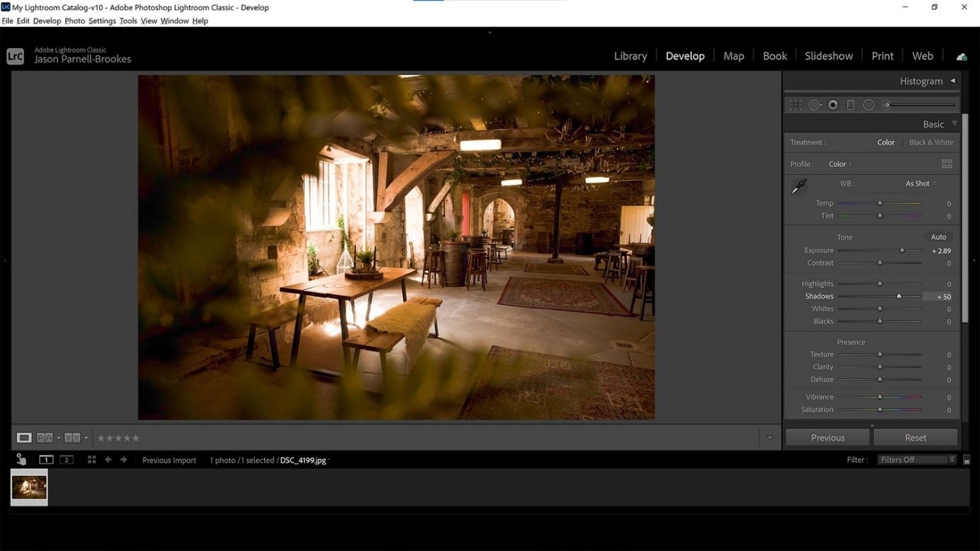
Task: Open the View menu
Action: tap(149, 21)
